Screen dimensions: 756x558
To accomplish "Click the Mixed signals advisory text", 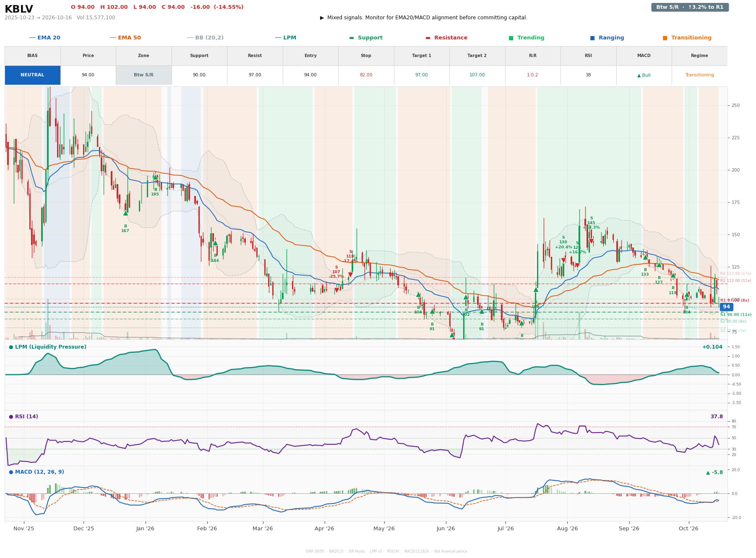I will pos(424,18).
